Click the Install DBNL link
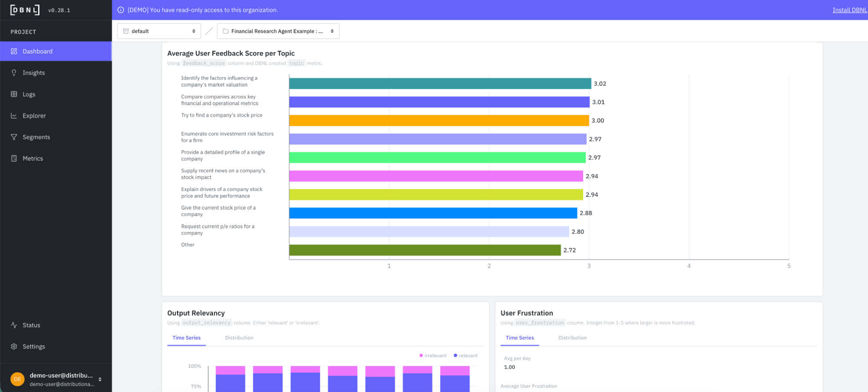868x392 pixels. pyautogui.click(x=850, y=10)
